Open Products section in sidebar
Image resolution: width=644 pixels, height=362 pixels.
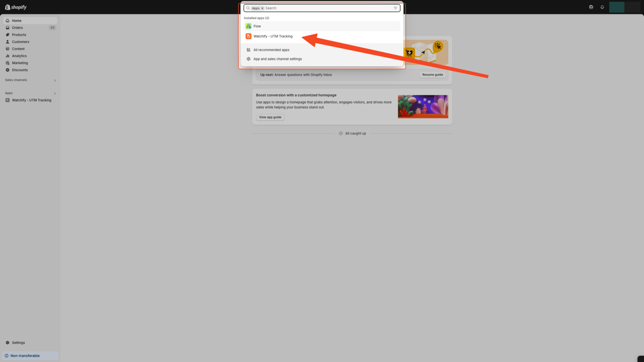[19, 35]
